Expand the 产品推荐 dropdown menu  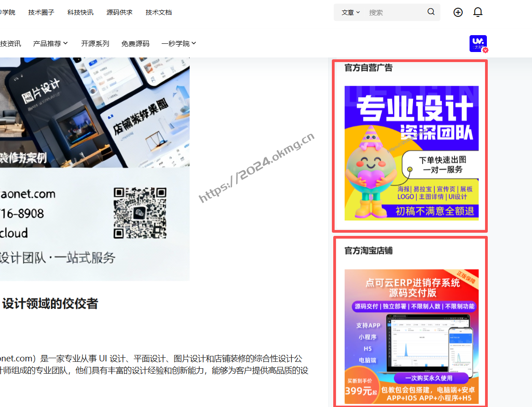coord(50,43)
